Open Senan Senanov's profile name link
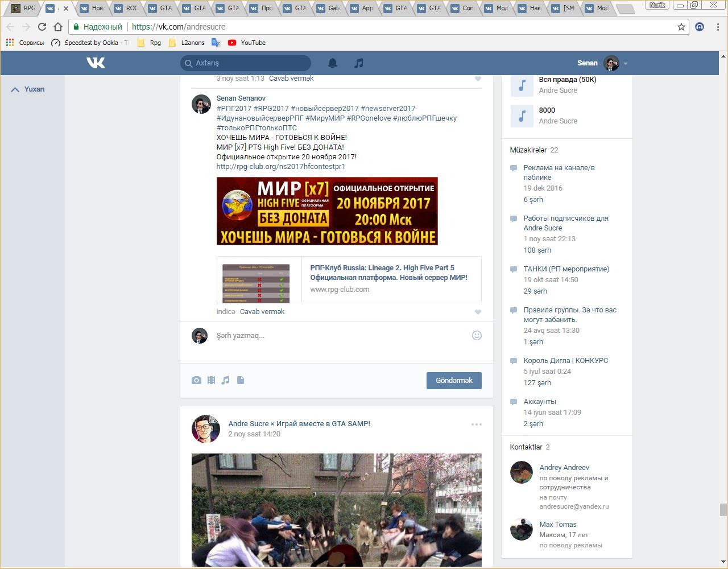728x569 pixels. (x=241, y=98)
